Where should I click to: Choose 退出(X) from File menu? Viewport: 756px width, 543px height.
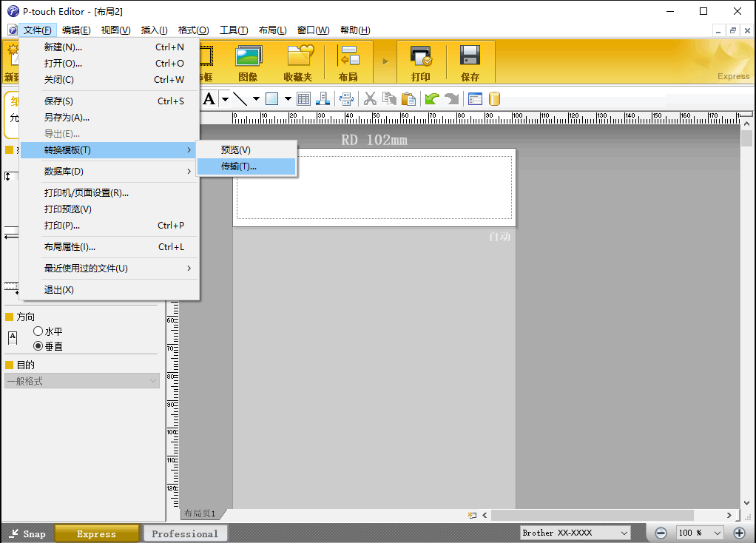point(110,290)
